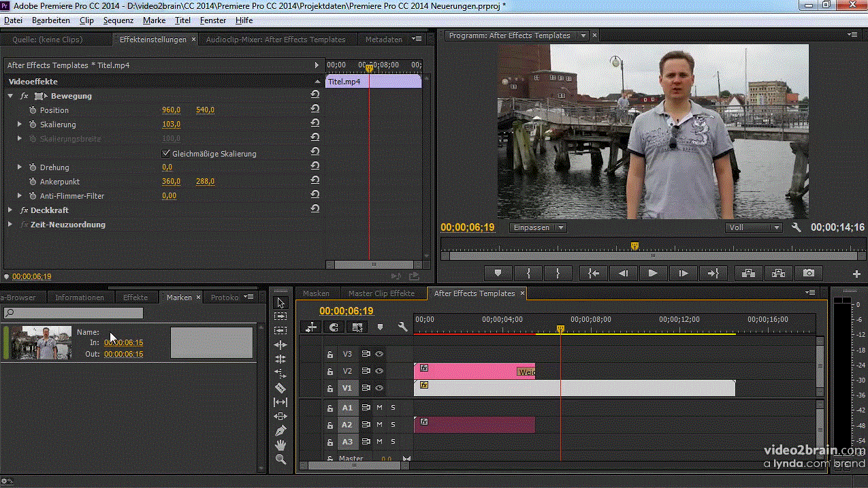Step forward one frame
868x488 pixels.
point(683,273)
